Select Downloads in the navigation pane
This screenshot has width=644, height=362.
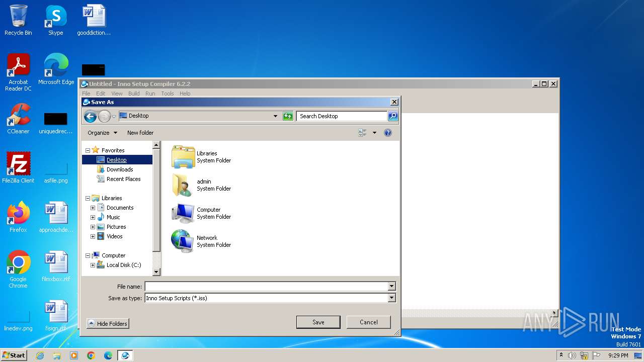pos(120,169)
